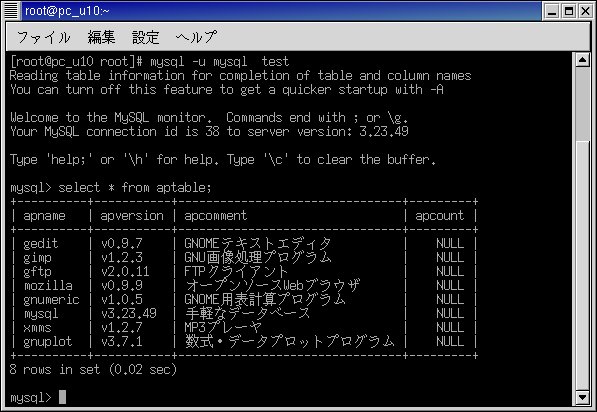
Task: Click the scrollbar up arrow
Action: pos(582,60)
